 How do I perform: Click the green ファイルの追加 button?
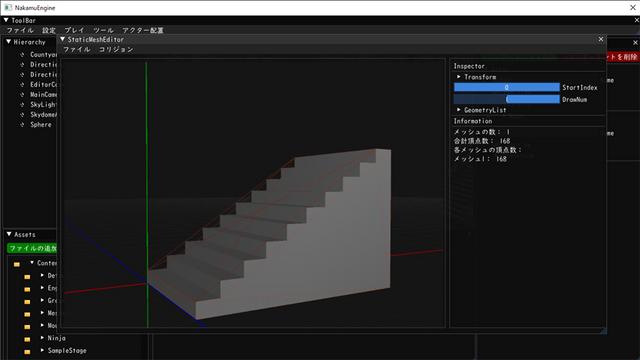point(32,248)
